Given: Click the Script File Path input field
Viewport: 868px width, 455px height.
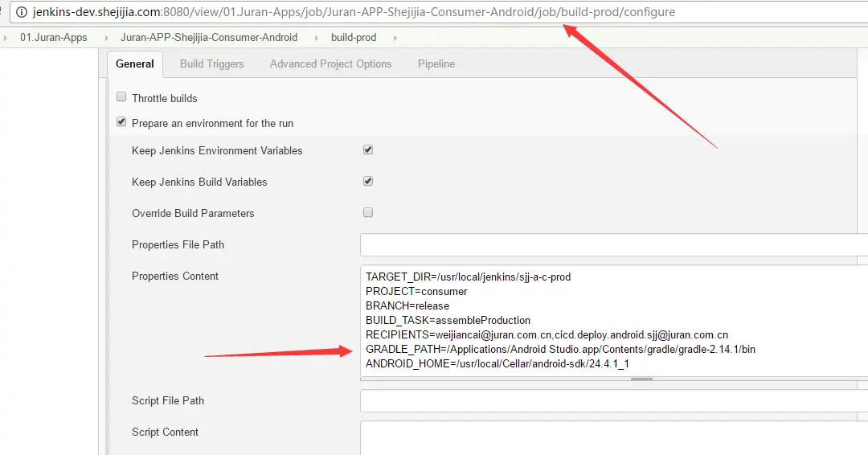Looking at the screenshot, I should click(x=614, y=401).
